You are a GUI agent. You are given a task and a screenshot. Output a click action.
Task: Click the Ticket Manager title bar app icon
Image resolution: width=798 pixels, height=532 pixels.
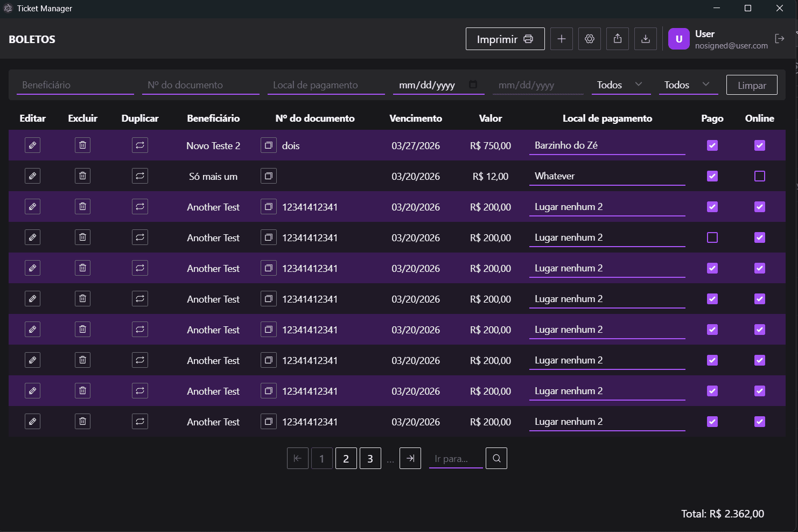(x=8, y=8)
